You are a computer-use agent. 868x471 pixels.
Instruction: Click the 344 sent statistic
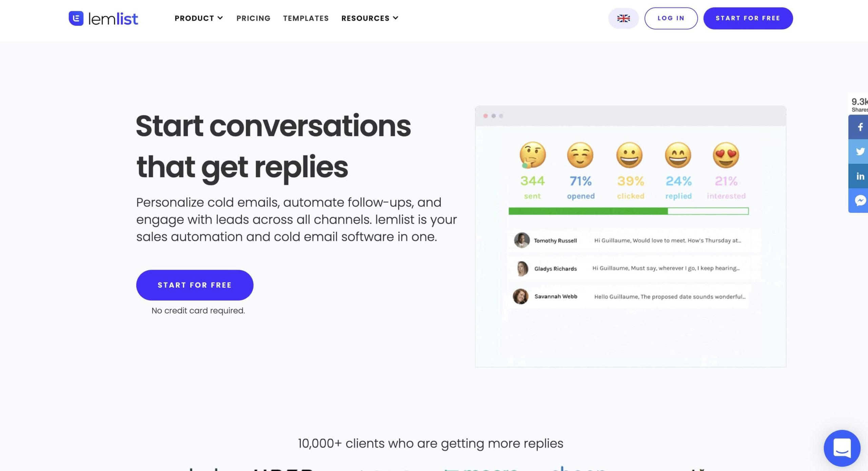pyautogui.click(x=532, y=187)
